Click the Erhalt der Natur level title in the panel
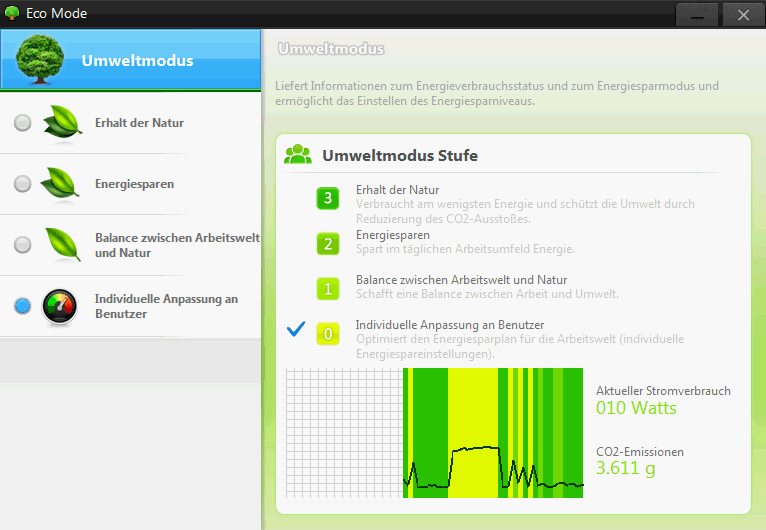This screenshot has height=530, width=766. (x=397, y=190)
